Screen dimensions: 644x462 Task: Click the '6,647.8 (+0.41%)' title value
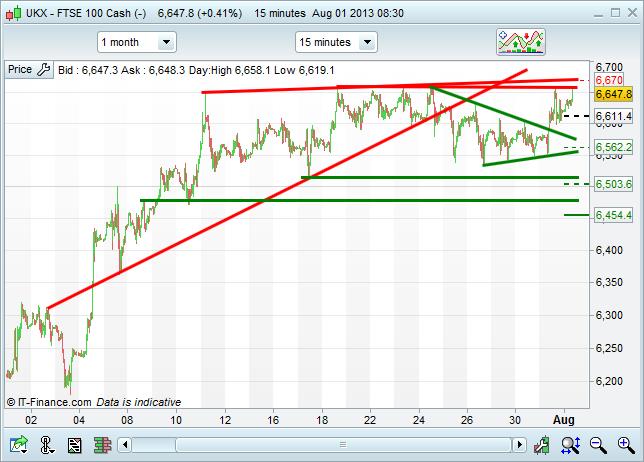[x=200, y=13]
